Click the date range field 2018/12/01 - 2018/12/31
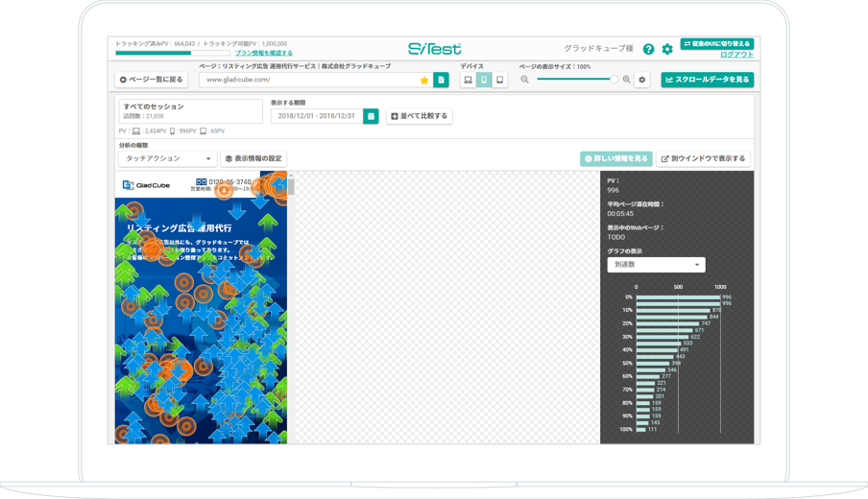The height and width of the screenshot is (499, 868). point(317,116)
